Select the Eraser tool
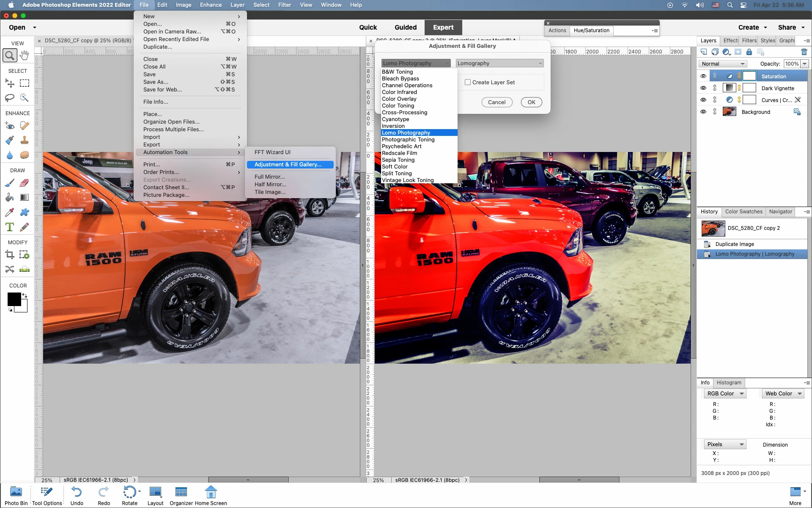The height and width of the screenshot is (508, 812). pyautogui.click(x=25, y=183)
